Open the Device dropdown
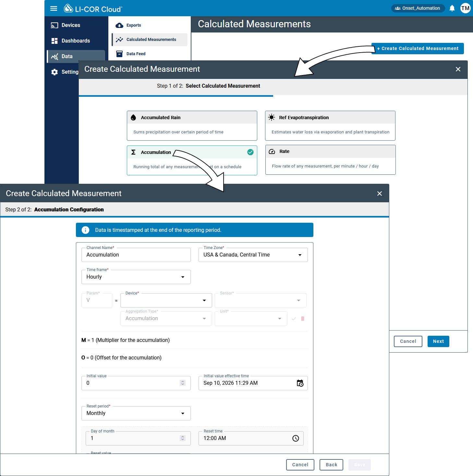Viewport: 473px width, 476px height. 166,300
